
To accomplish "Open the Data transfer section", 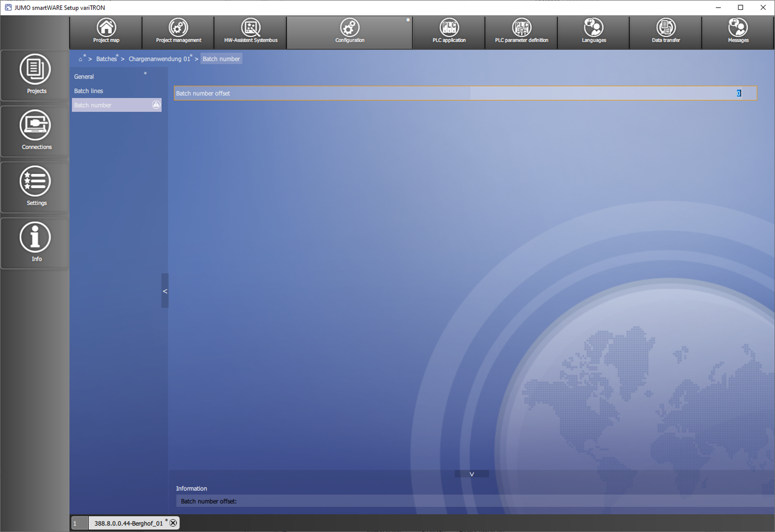I will tap(666, 32).
